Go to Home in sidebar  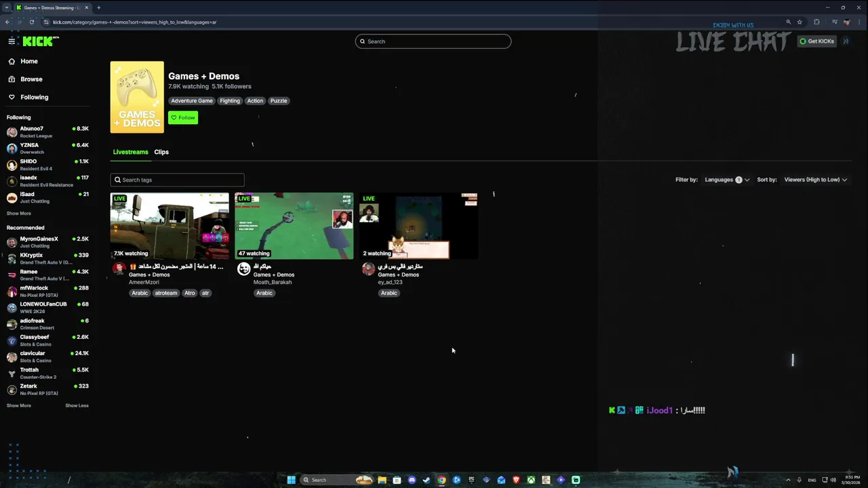pos(29,61)
